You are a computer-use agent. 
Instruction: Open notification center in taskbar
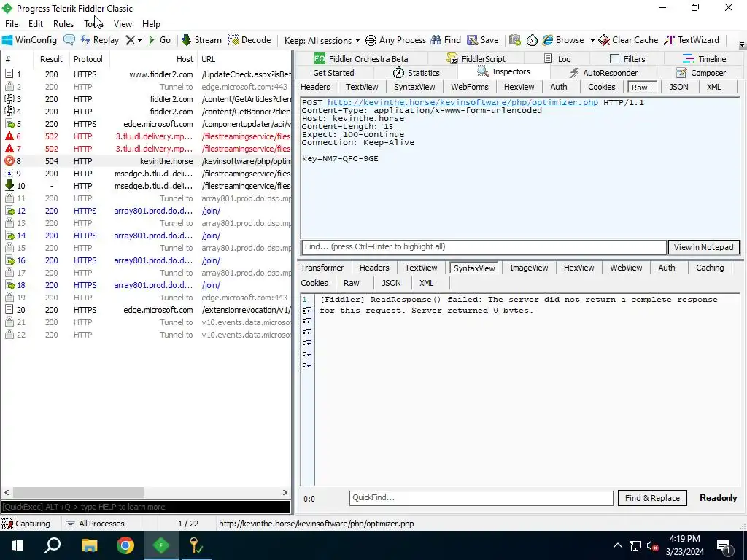tap(724, 545)
